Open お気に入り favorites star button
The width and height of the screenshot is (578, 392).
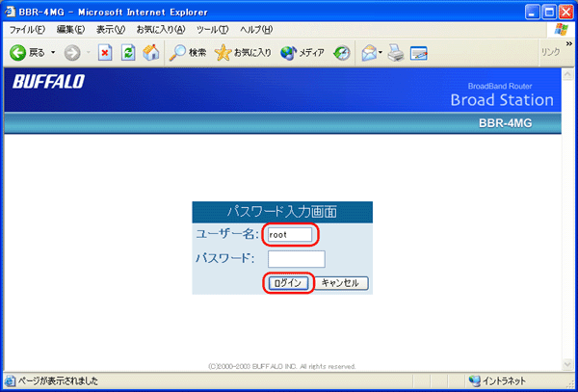[243, 53]
